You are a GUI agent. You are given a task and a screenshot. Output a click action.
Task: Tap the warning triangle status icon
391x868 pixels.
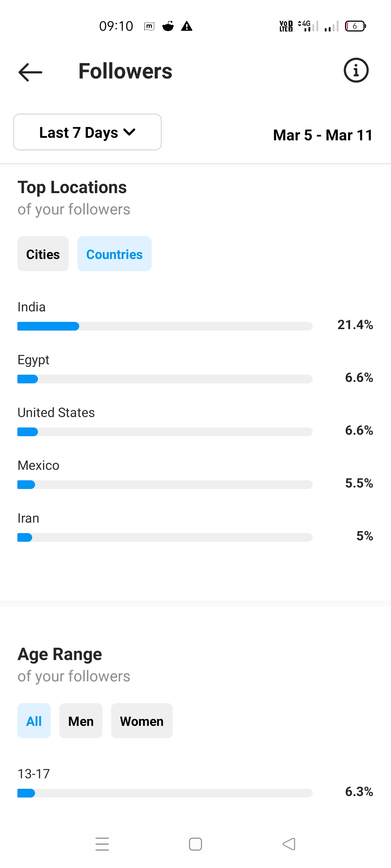pos(186,26)
